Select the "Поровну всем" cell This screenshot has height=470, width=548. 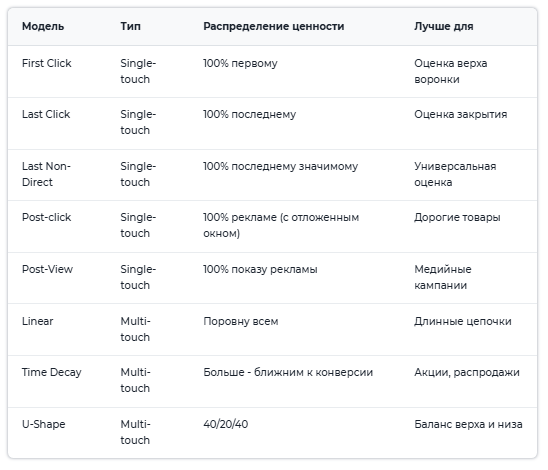coord(241,321)
